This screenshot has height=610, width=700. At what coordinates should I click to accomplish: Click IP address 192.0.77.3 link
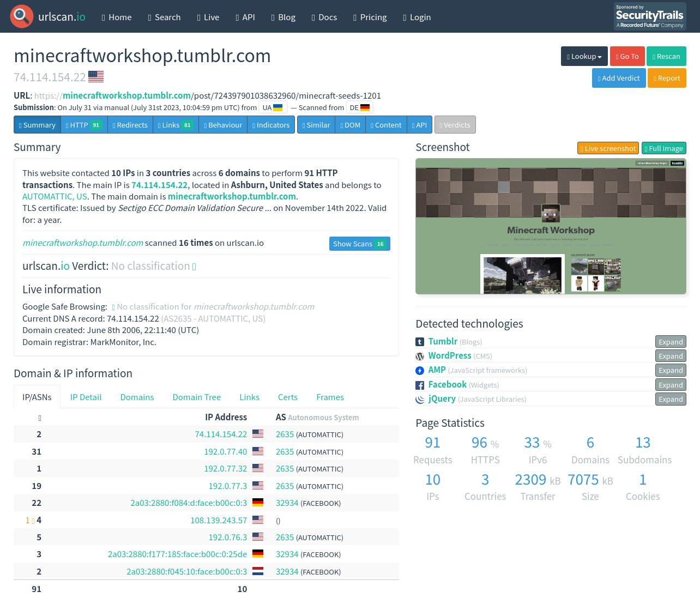[x=228, y=486]
